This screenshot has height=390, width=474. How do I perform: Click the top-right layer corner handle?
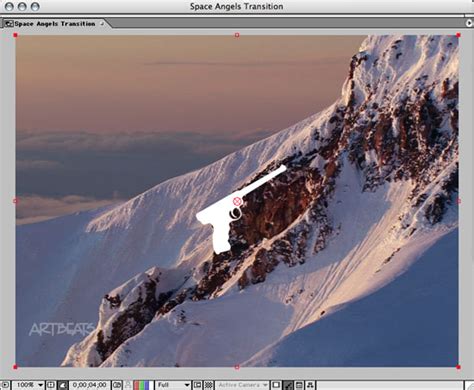point(458,35)
